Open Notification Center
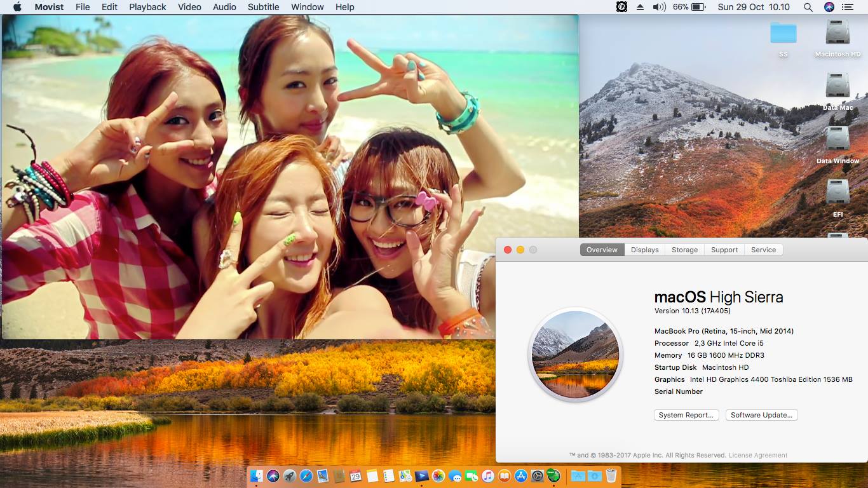Viewport: 868px width, 488px height. click(x=850, y=7)
